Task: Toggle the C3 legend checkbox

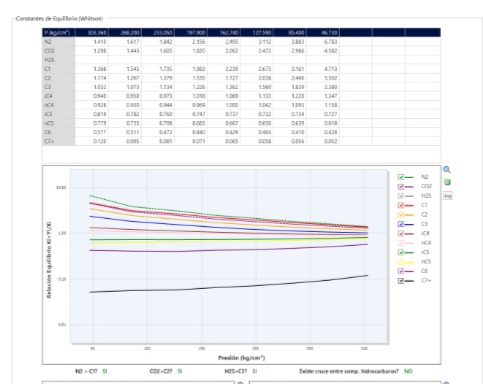Action: tap(401, 224)
